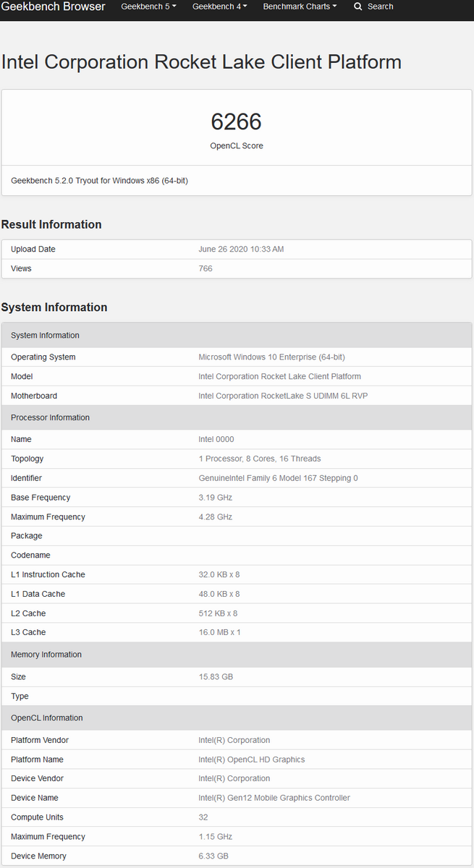The height and width of the screenshot is (868, 474).
Task: Click the Model value Rocket Lake Client Platform
Action: [279, 377]
